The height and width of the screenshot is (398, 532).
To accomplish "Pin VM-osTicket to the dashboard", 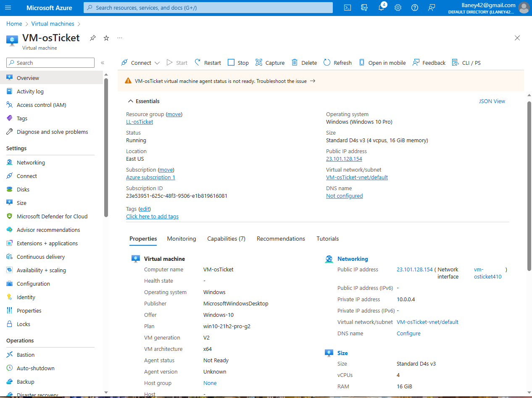I will 92,37.
